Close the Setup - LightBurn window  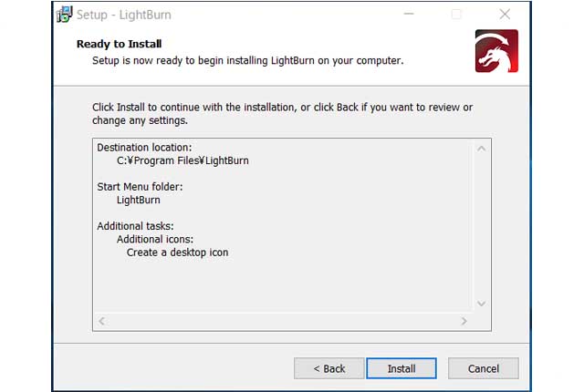click(505, 15)
